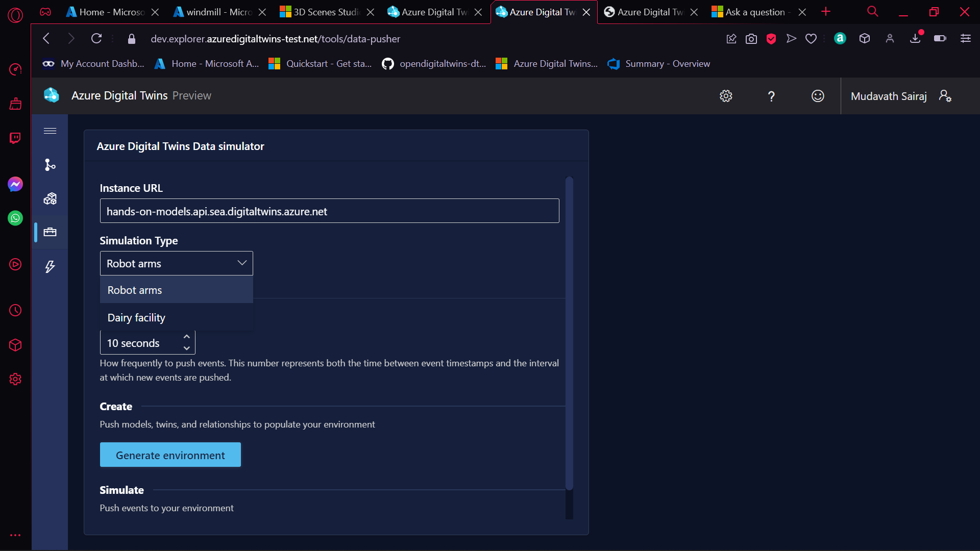
Task: Select Dairy facility option
Action: click(177, 317)
